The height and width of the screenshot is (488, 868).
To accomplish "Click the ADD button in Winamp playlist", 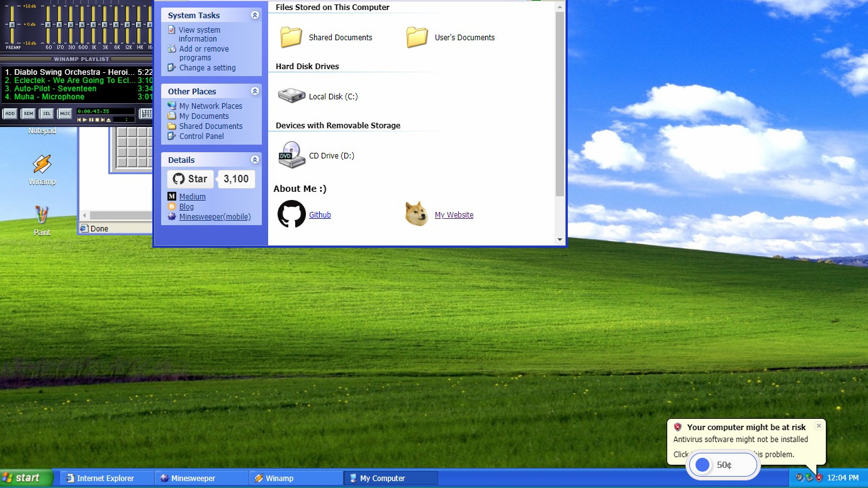I will click(x=10, y=114).
